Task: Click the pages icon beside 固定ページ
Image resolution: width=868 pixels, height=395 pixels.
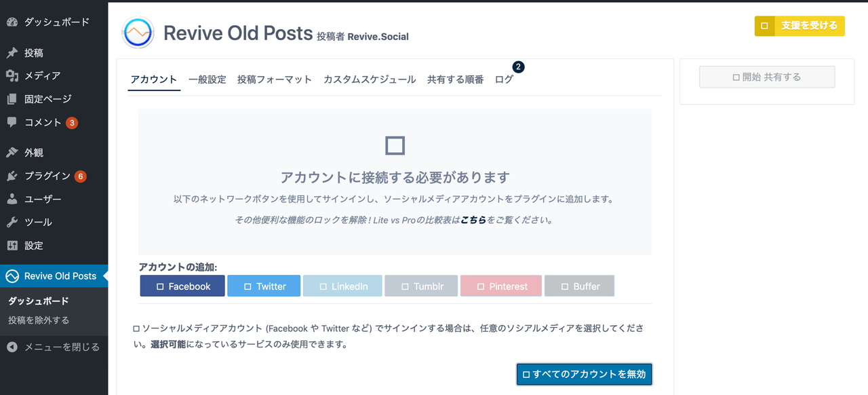Action: pos(12,99)
